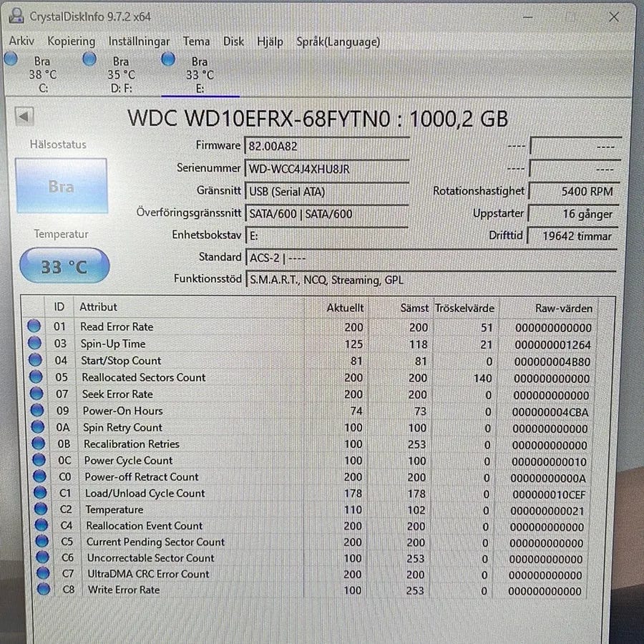Select the Reallocated Sectors Count attribute name
The height and width of the screenshot is (644, 644).
coord(144,377)
